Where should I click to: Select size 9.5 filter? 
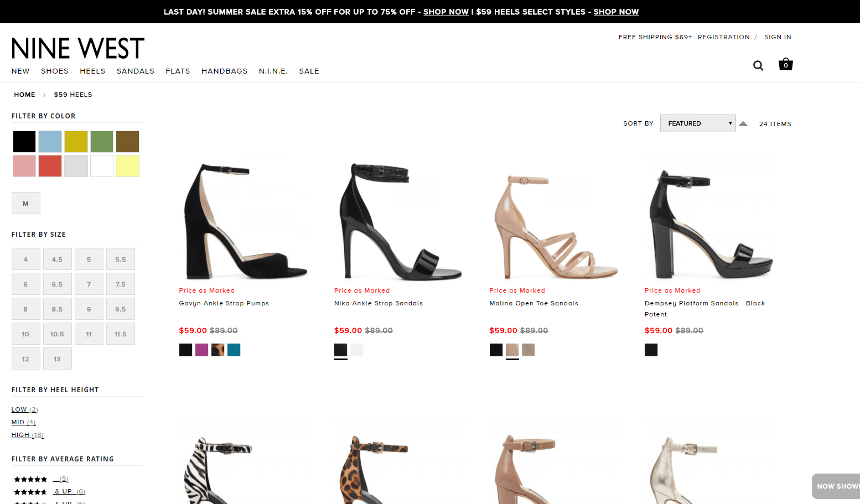(x=121, y=309)
